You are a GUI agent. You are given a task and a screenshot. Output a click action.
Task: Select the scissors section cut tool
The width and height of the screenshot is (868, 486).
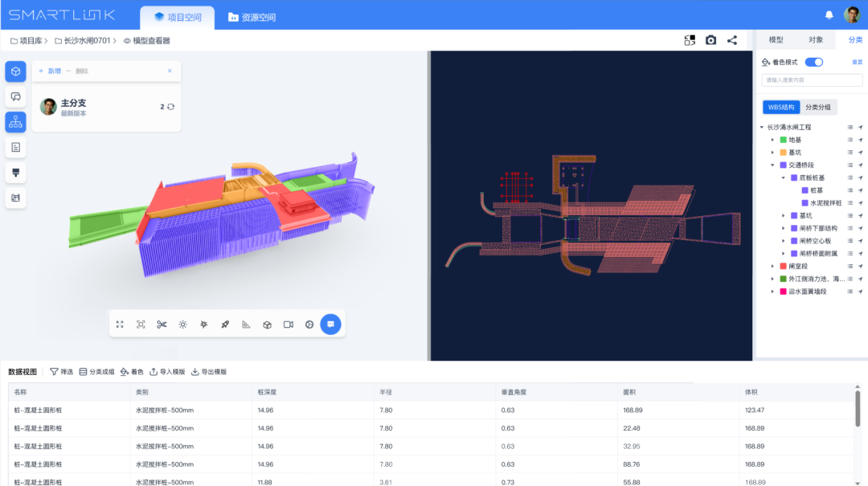click(x=162, y=325)
